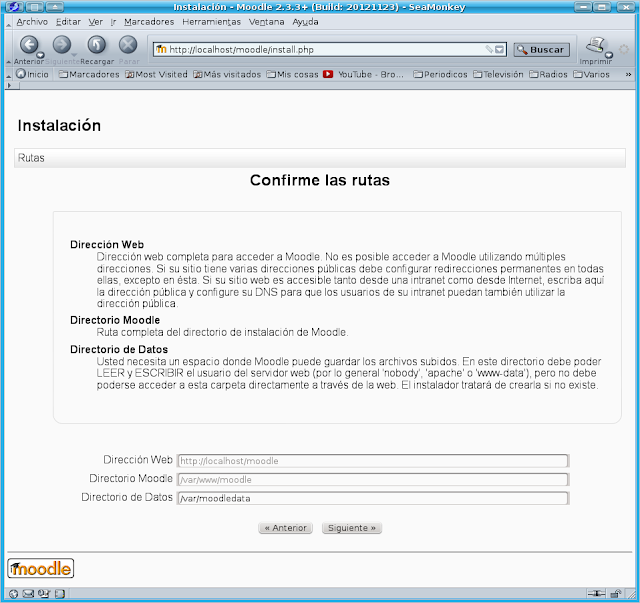The height and width of the screenshot is (603, 640).
Task: Open the Radios bookmarks folder
Action: click(x=548, y=74)
